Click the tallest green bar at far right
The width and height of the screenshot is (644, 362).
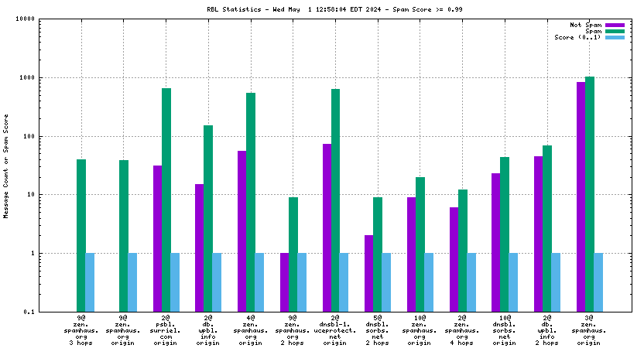[590, 193]
